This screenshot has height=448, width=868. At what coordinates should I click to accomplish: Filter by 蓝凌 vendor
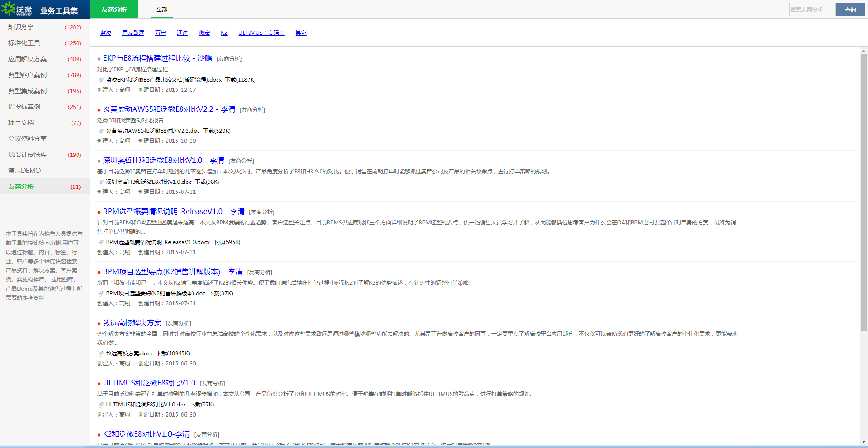pos(106,33)
